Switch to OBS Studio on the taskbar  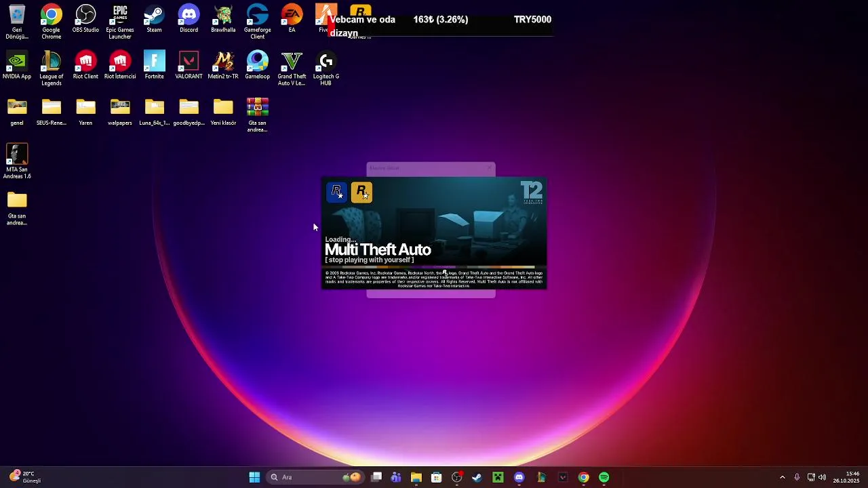(457, 477)
